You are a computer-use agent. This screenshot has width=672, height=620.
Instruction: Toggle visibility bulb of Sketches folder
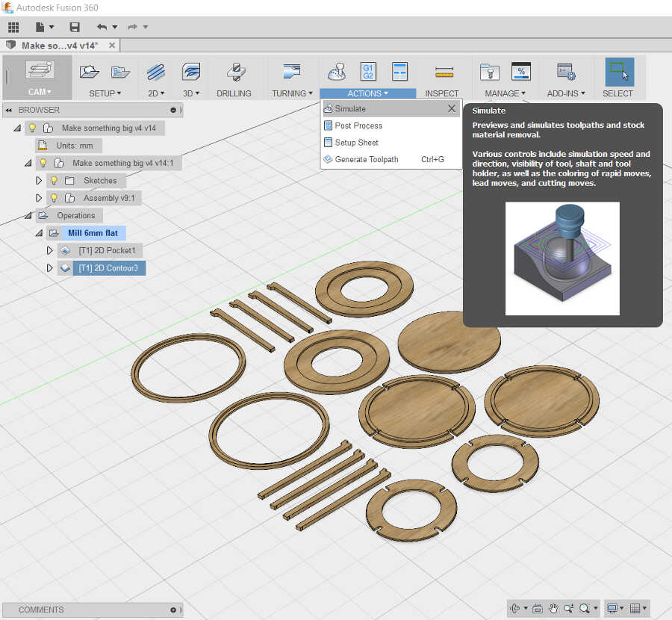[54, 181]
